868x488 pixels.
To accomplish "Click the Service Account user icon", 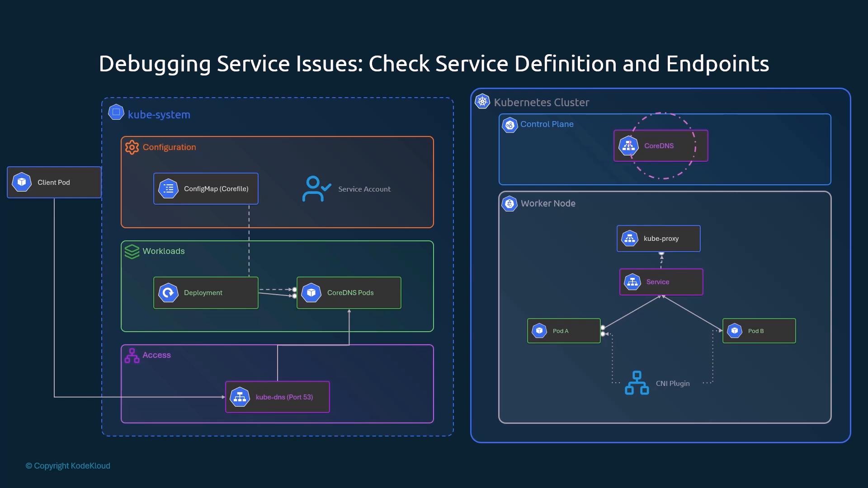I will coord(316,188).
